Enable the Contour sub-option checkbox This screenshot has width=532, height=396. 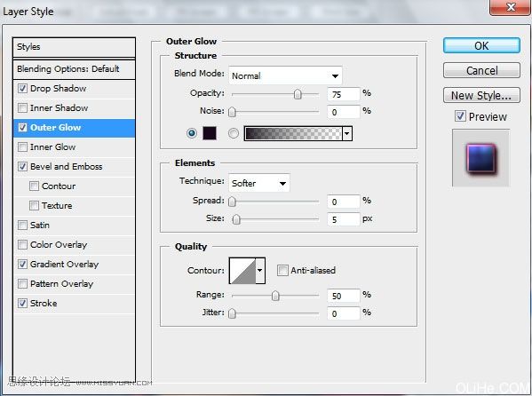point(34,186)
